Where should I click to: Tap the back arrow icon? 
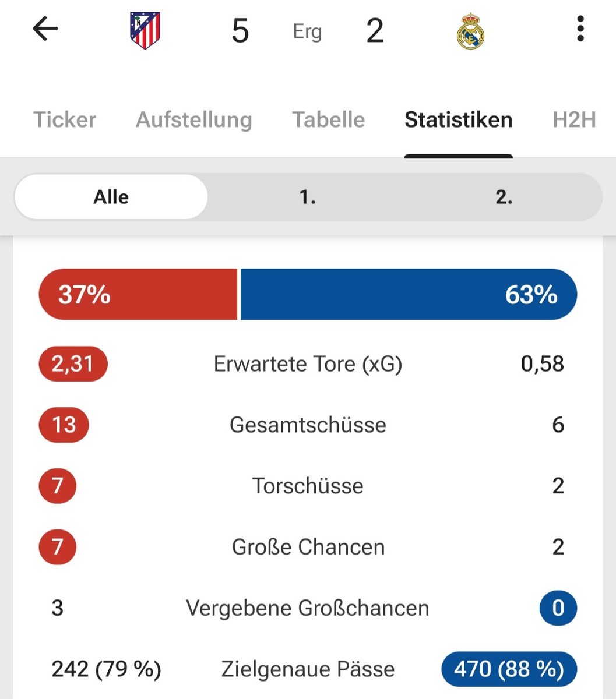(45, 29)
